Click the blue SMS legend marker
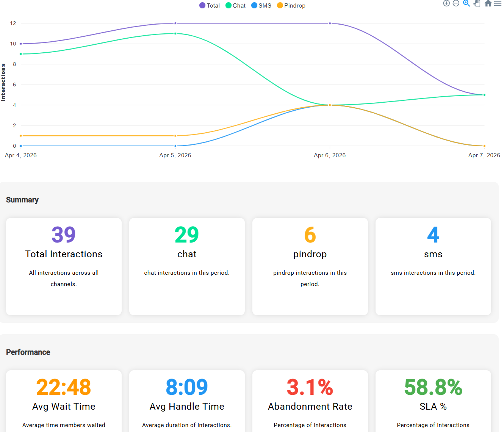 [254, 6]
